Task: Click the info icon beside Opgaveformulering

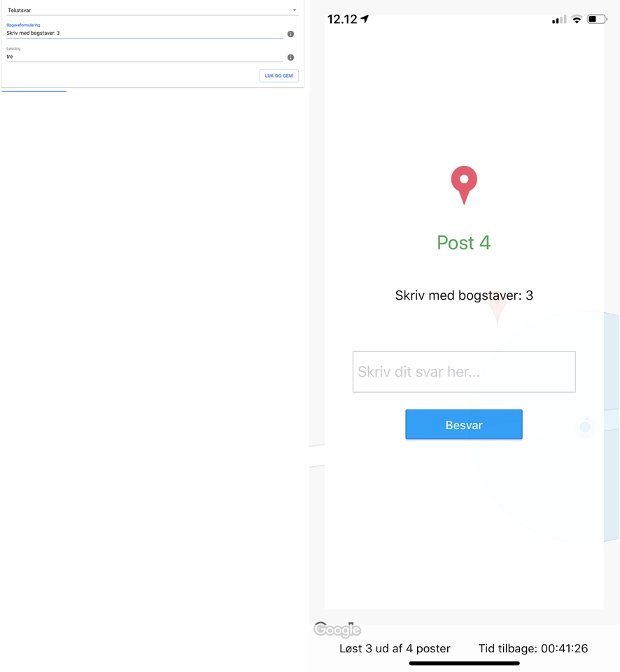Action: click(290, 34)
